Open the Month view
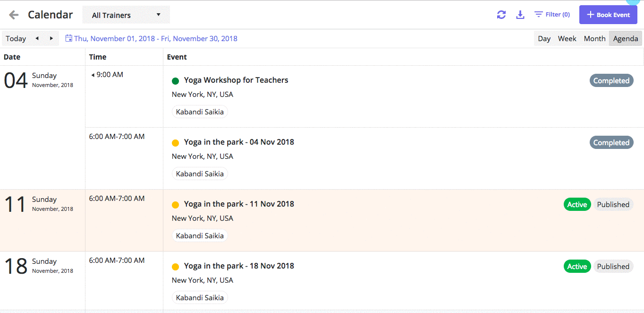Viewport: 644px width, 313px height. tap(594, 38)
